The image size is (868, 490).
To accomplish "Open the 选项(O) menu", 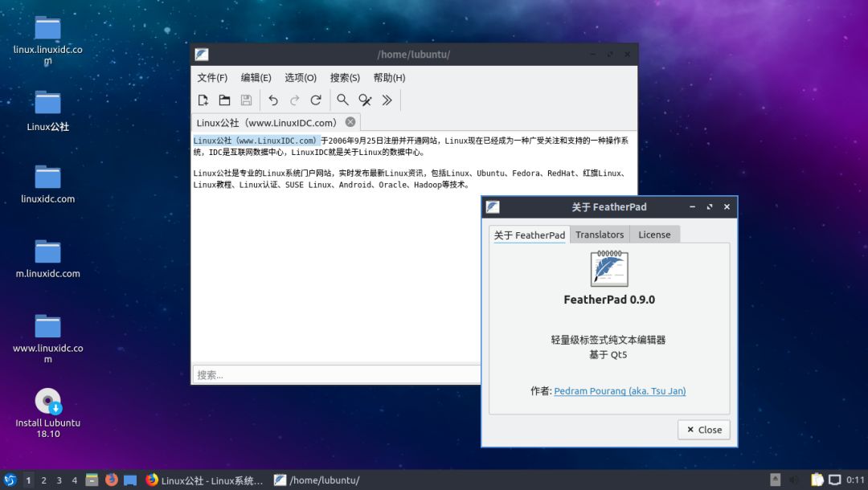I will 301,78.
